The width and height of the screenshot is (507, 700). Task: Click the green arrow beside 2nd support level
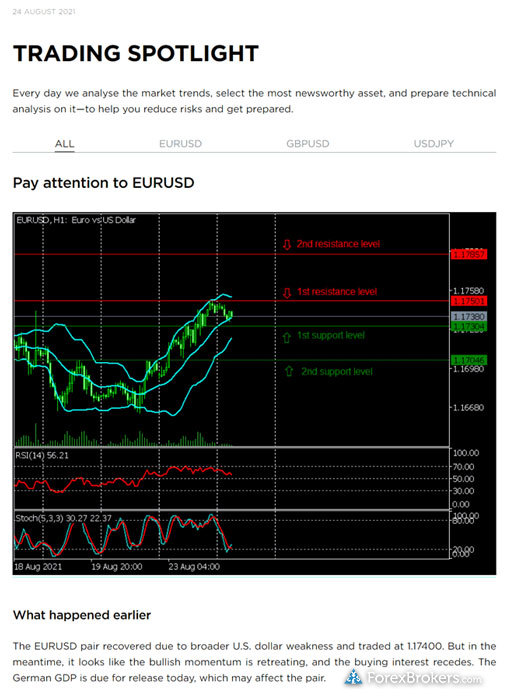289,371
